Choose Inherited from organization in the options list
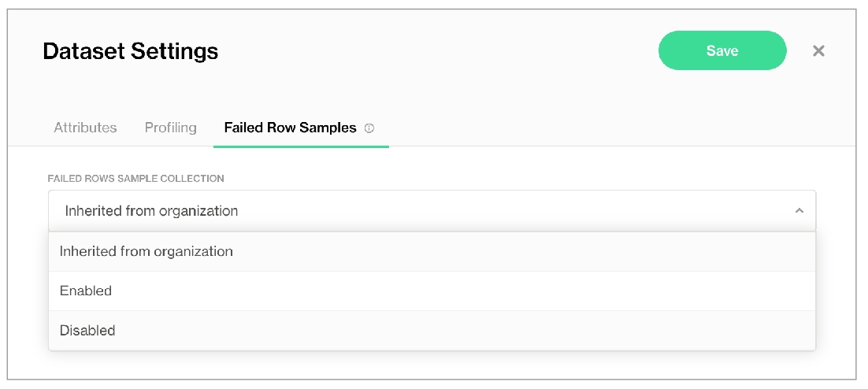Viewport: 868px width, 389px height. point(147,252)
